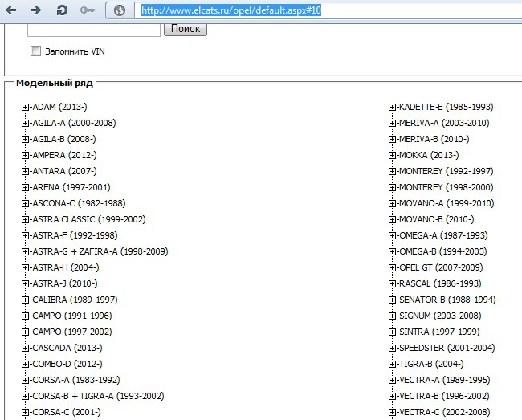Expand the ASTRA-F (1992-1998) node

[x=26, y=235]
